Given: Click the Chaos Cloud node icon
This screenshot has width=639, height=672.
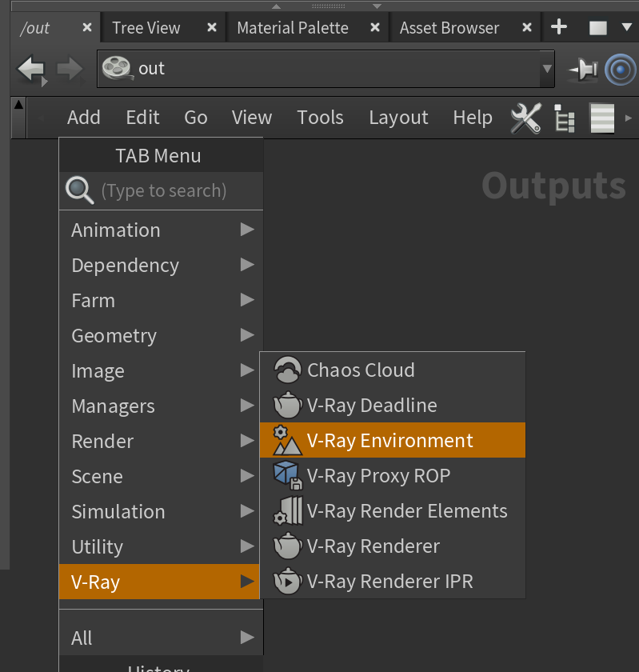Looking at the screenshot, I should coord(288,370).
